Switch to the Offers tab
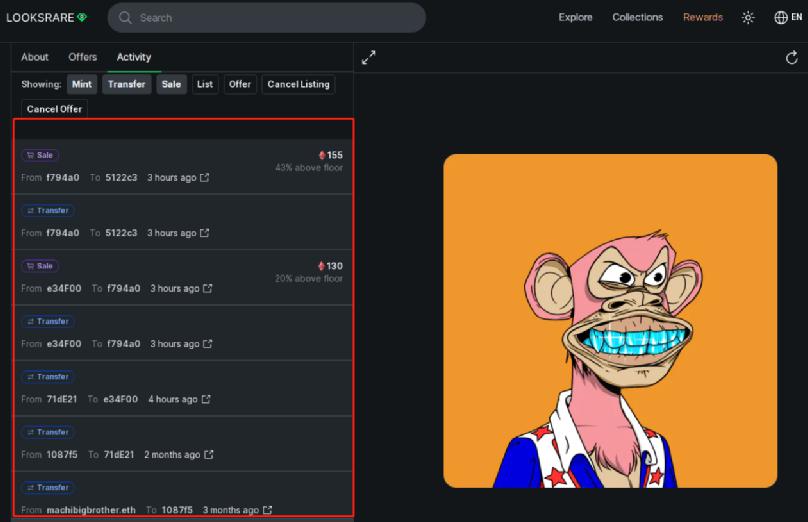The width and height of the screenshot is (808, 522). (x=82, y=57)
